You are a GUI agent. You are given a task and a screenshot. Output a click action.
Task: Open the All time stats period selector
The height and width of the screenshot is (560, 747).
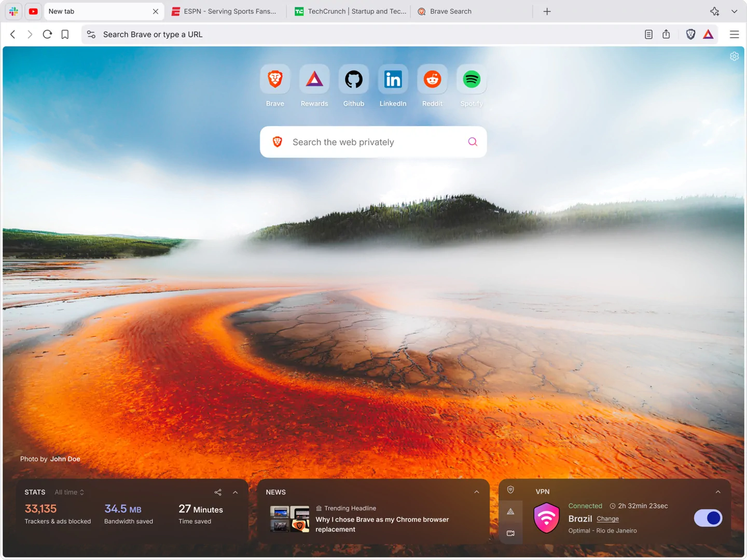(x=69, y=492)
